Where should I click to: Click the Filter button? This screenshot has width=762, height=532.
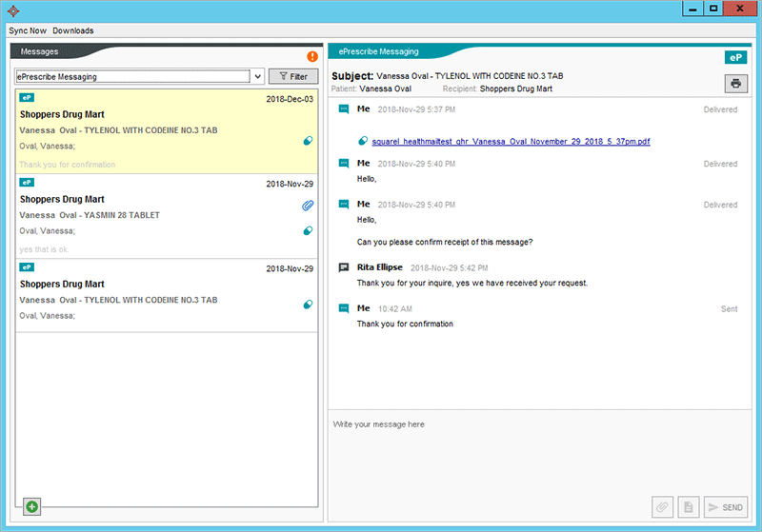(x=293, y=76)
